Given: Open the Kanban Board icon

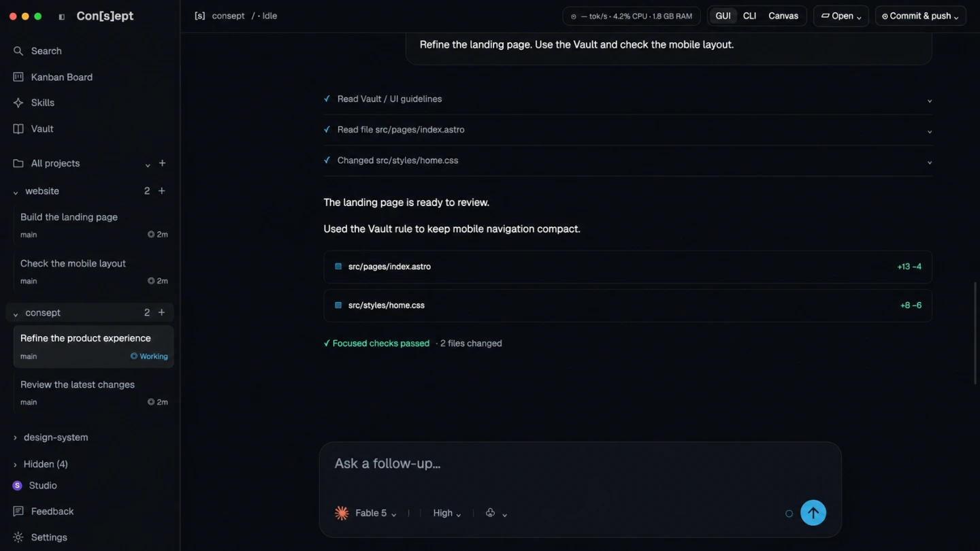Looking at the screenshot, I should tap(18, 77).
